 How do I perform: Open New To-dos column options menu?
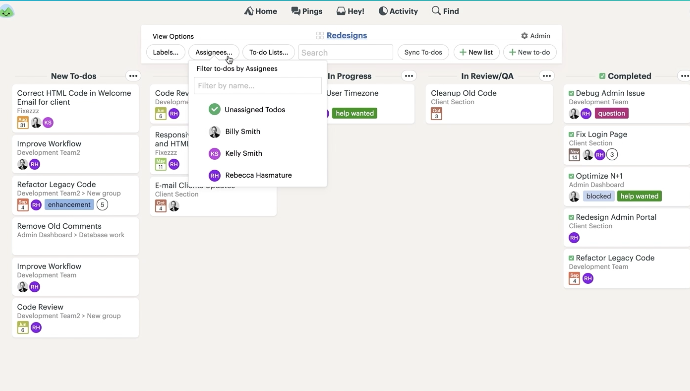pos(133,76)
